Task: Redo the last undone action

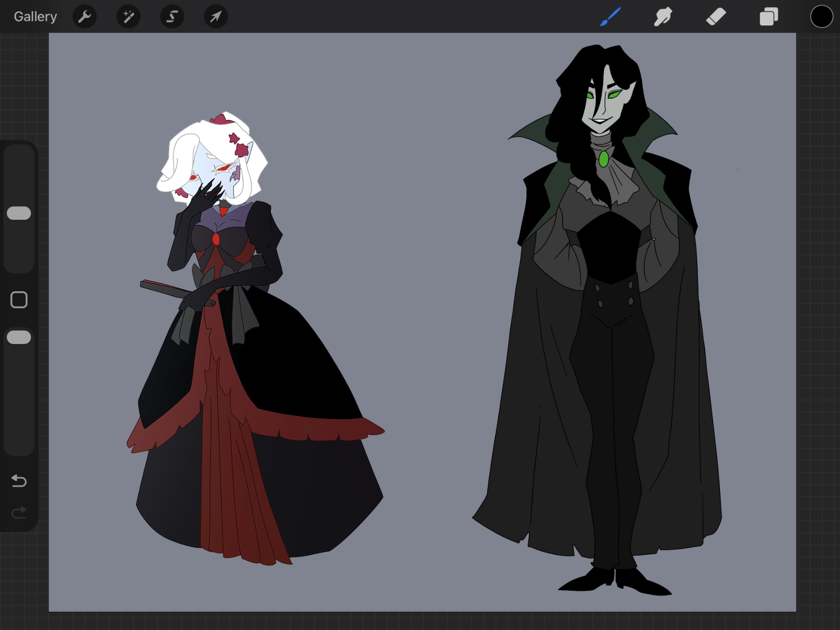Action: pos(19,512)
